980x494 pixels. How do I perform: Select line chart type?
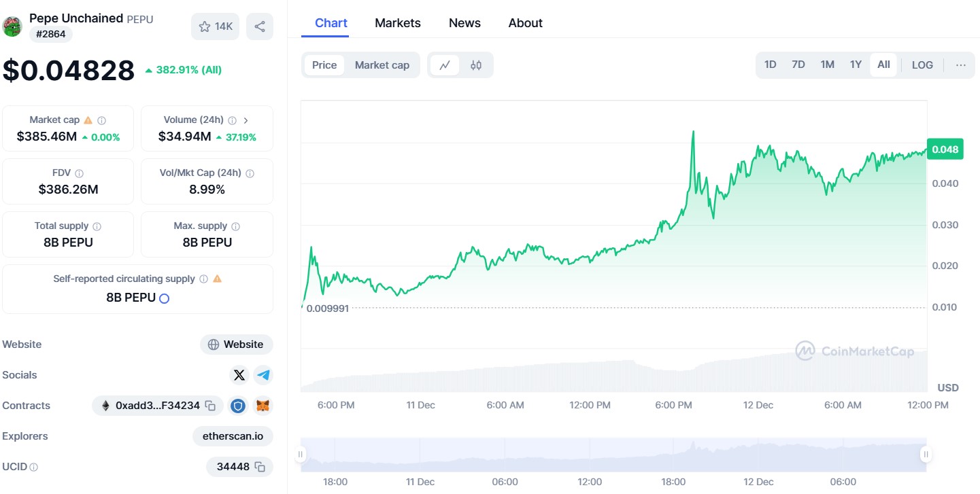(445, 65)
